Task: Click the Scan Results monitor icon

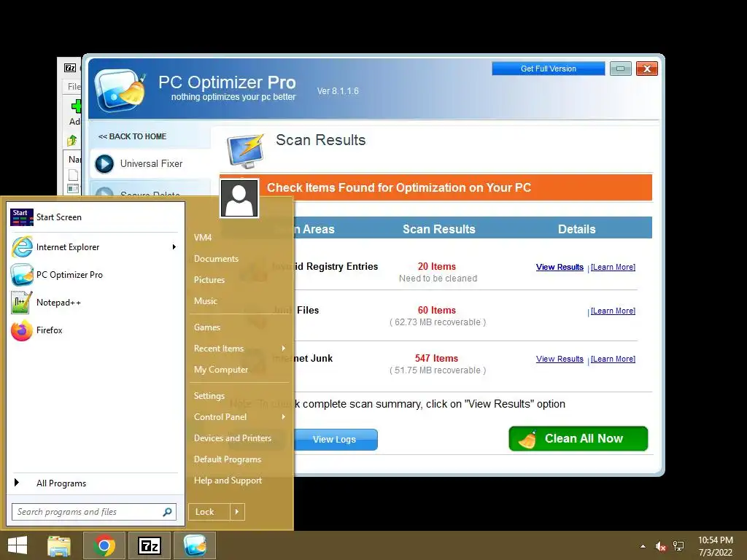Action: pyautogui.click(x=245, y=151)
